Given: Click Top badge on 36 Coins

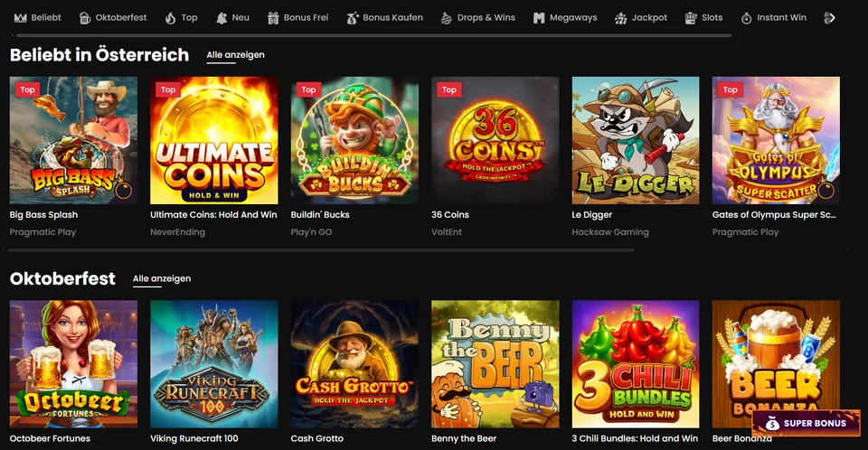Looking at the screenshot, I should tap(449, 89).
